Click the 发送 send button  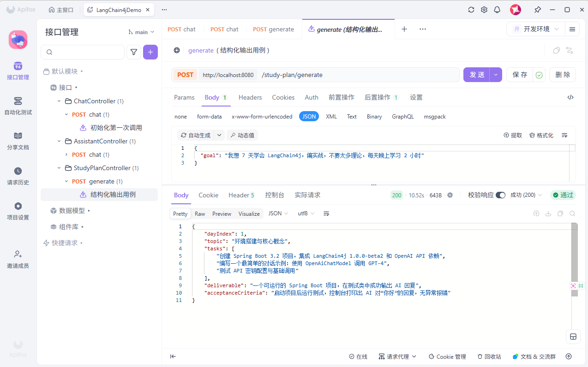point(477,75)
